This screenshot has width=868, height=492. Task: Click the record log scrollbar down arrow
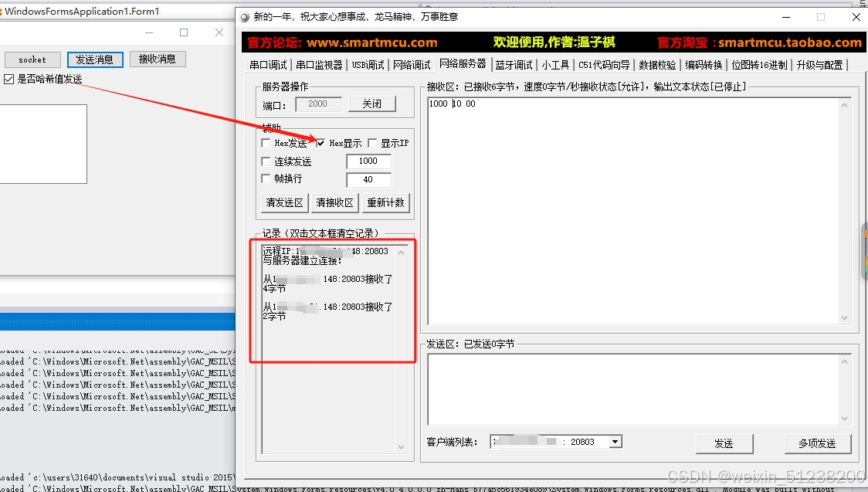[402, 447]
